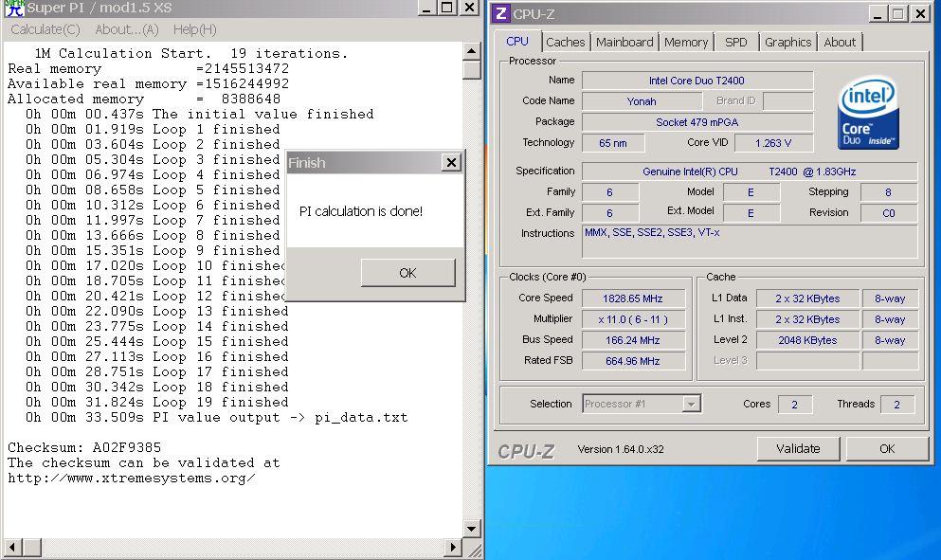The image size is (941, 560).
Task: Click the 'Checksum: A02F9385' line
Action: 84,448
